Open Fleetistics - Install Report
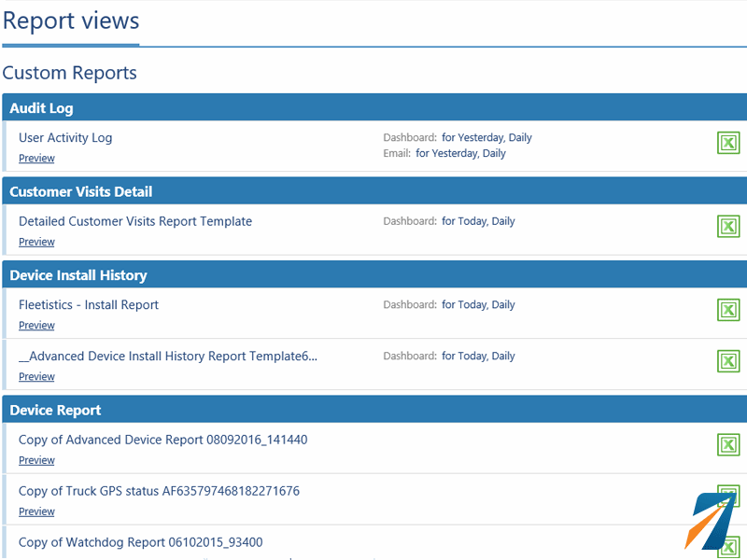Viewport: 747px width, 560px height. pos(88,304)
